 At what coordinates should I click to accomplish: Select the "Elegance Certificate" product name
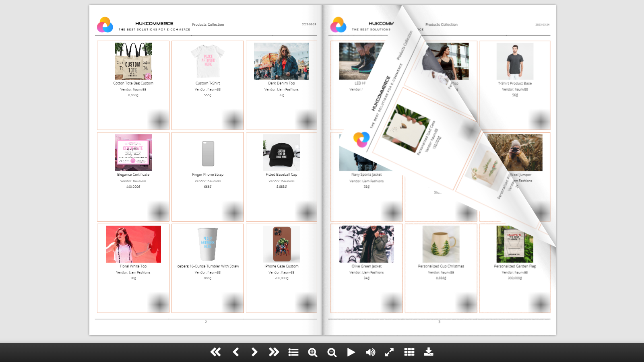(x=133, y=175)
